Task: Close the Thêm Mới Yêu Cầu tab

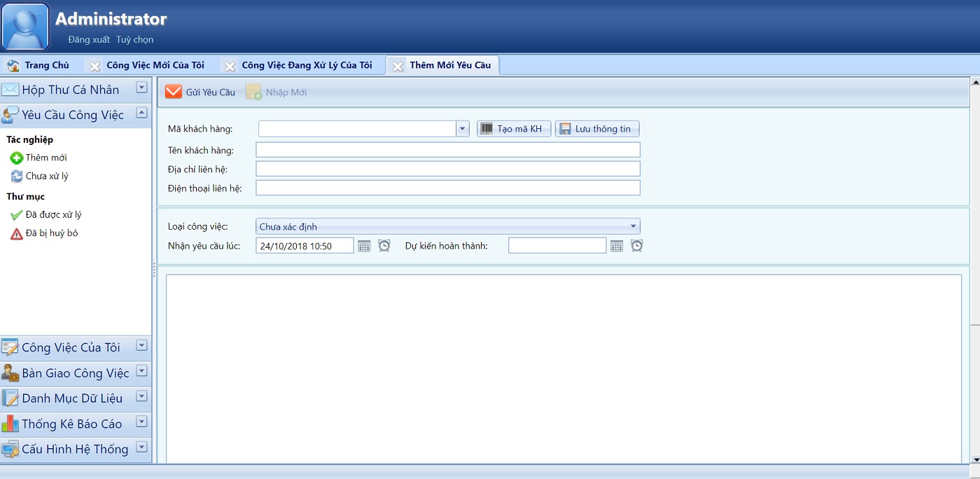Action: pos(398,66)
